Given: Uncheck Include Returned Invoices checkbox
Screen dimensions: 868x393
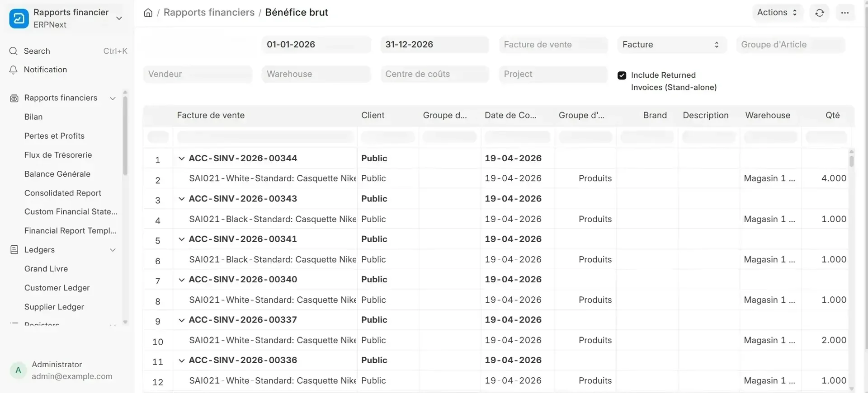Looking at the screenshot, I should (622, 75).
